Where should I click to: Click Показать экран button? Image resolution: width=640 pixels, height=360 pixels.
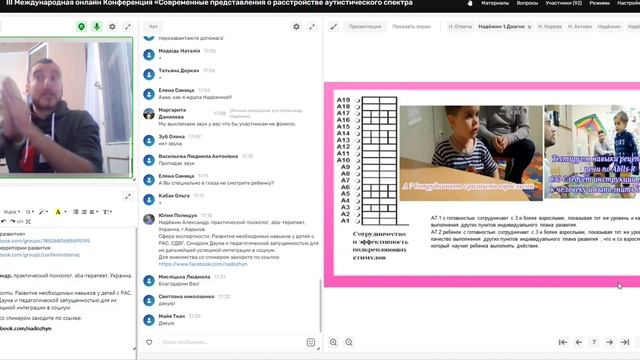[x=411, y=27]
